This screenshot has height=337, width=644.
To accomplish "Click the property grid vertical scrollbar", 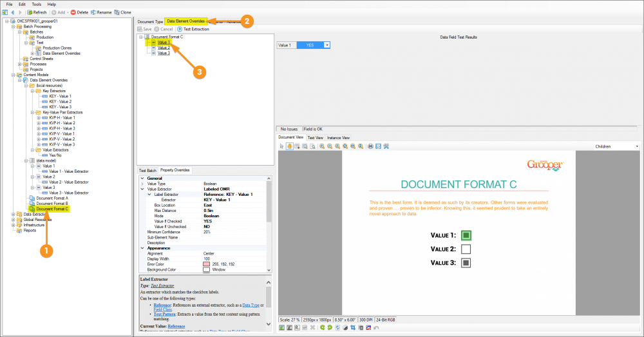I will pyautogui.click(x=269, y=224).
